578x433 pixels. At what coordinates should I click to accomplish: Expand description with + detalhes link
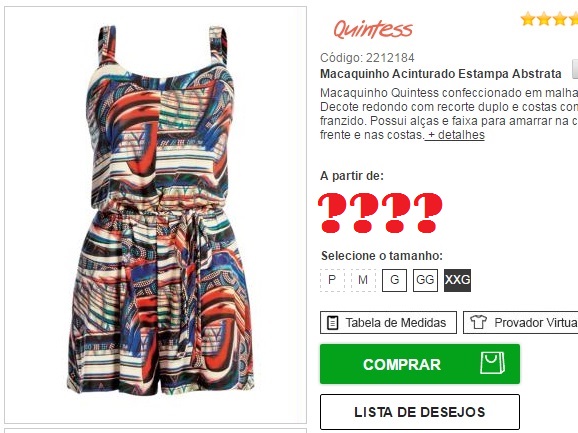tap(455, 135)
